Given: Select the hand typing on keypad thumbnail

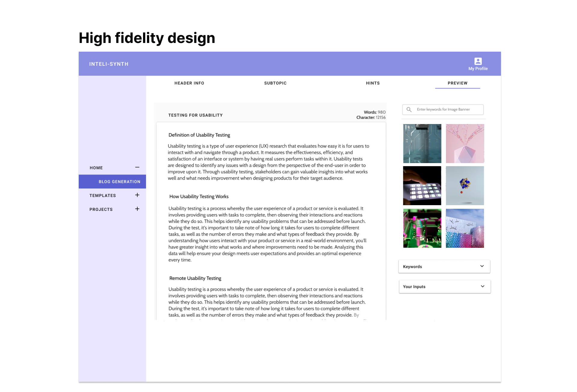Looking at the screenshot, I should [x=422, y=186].
